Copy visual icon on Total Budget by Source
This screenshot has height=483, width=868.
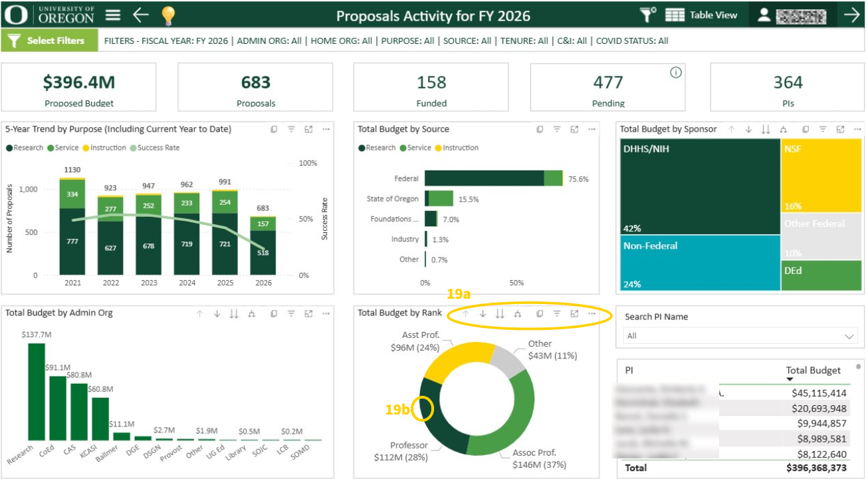point(540,129)
